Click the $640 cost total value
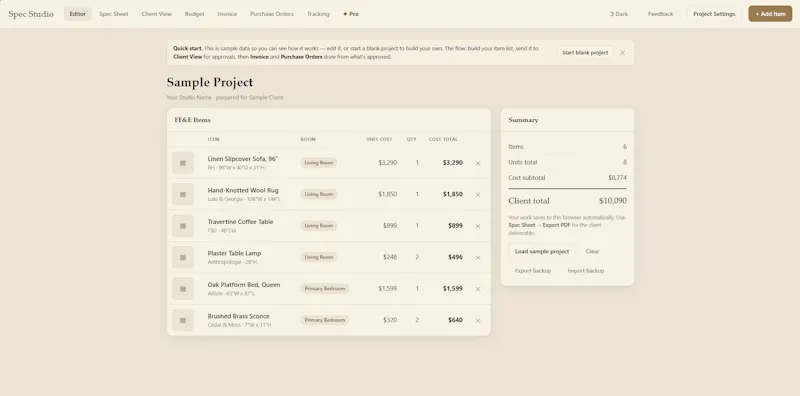800x396 pixels. pos(456,320)
